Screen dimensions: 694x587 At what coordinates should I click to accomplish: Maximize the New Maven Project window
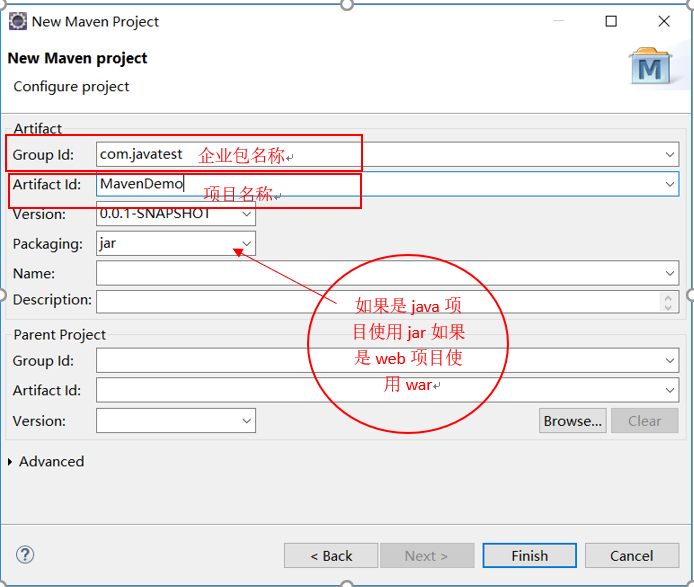click(611, 21)
